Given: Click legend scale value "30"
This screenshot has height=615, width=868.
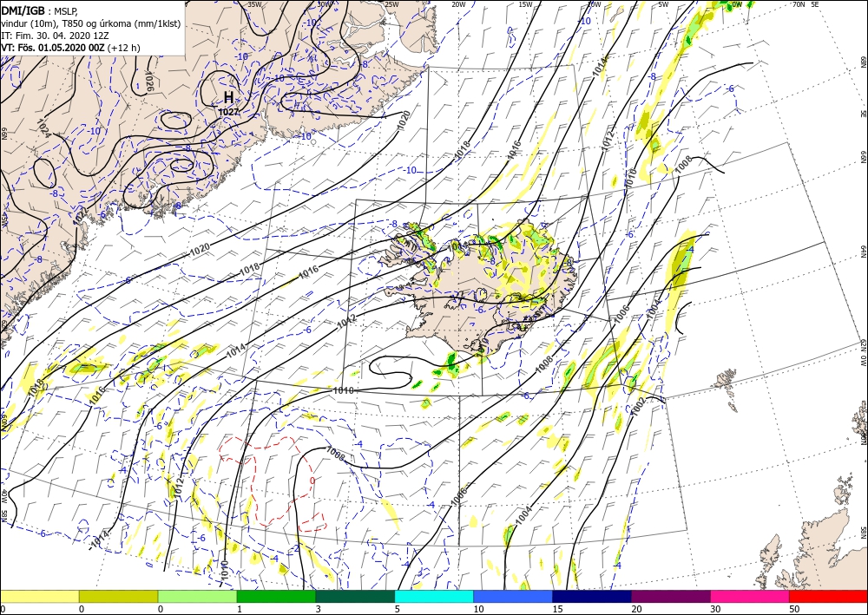Looking at the screenshot, I should pos(716,609).
